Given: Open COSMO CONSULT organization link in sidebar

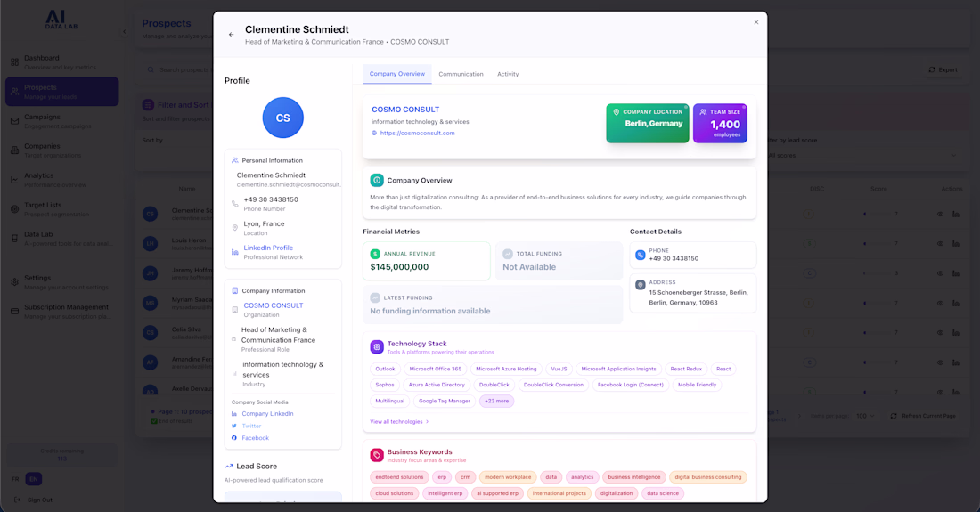Looking at the screenshot, I should [x=274, y=305].
